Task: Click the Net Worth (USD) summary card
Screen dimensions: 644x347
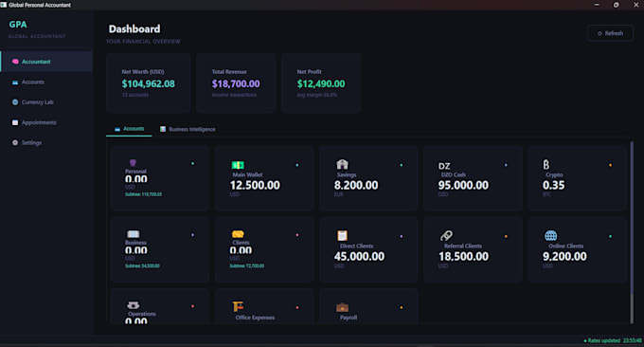Action: [149, 82]
